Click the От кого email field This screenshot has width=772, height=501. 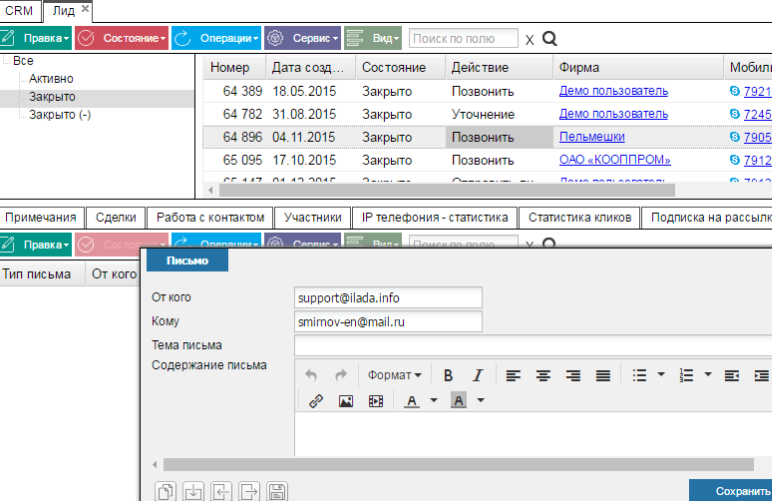coord(388,298)
